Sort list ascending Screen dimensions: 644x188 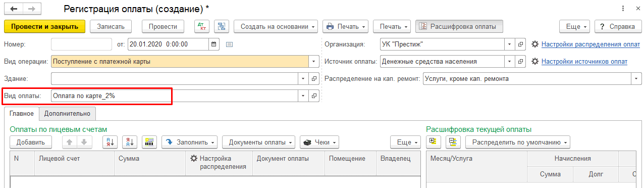tap(110, 143)
